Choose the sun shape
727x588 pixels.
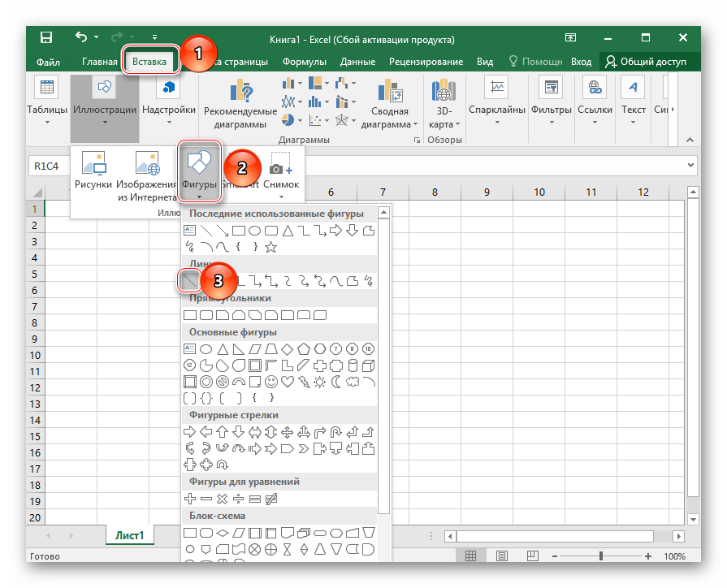pos(320,382)
